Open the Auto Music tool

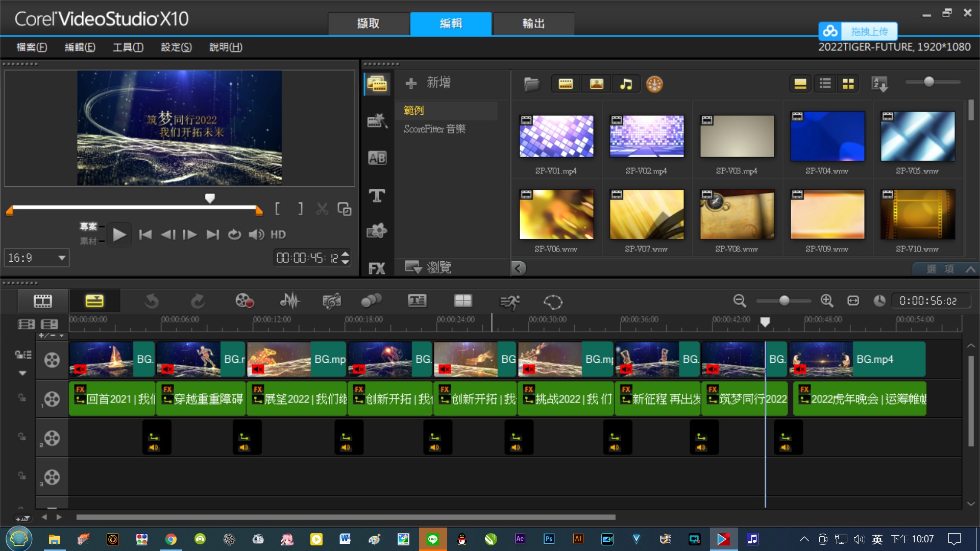(332, 301)
